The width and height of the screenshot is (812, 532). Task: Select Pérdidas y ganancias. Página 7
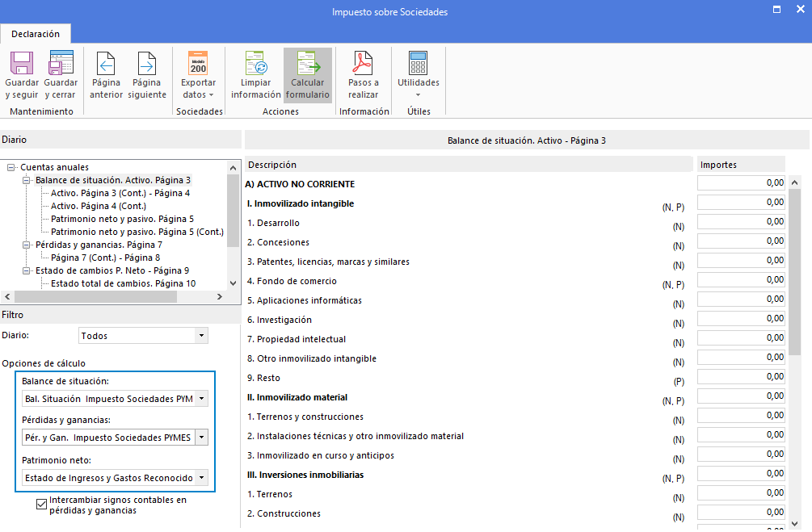[99, 245]
